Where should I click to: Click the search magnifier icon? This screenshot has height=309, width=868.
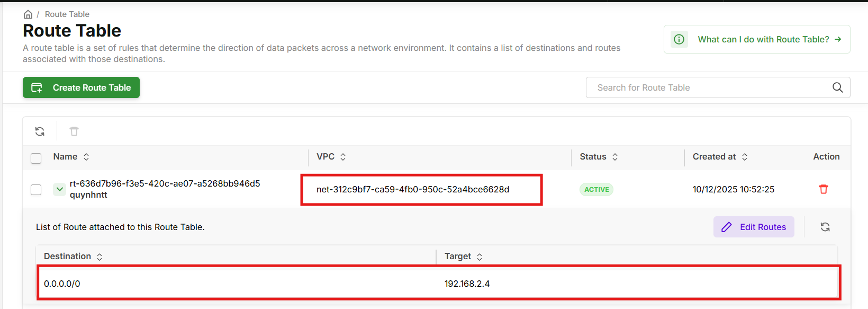(x=837, y=87)
